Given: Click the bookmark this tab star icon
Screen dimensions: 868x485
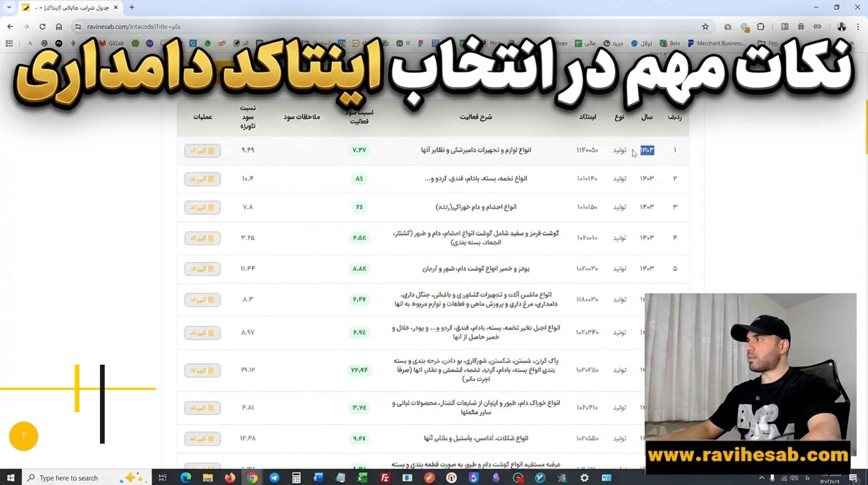Looking at the screenshot, I should (705, 26).
